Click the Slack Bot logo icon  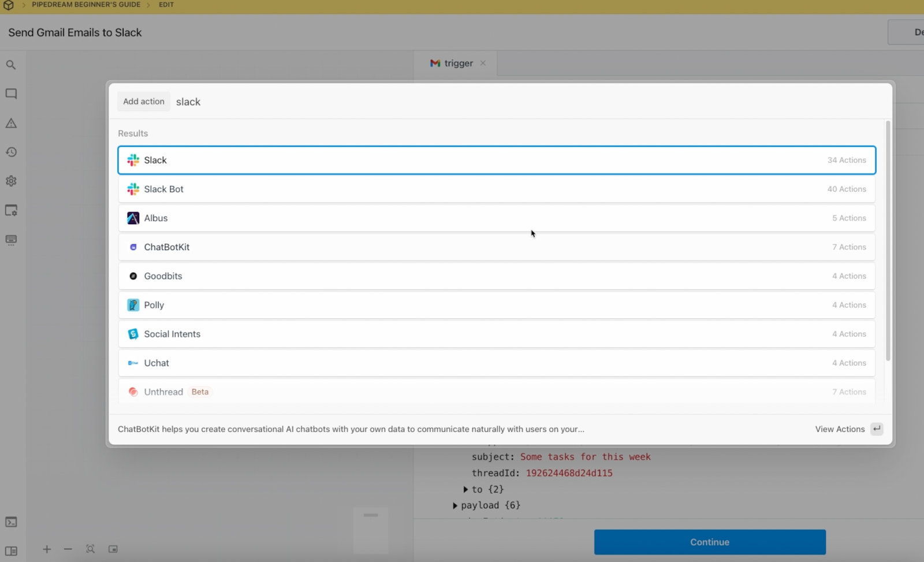[x=133, y=189]
